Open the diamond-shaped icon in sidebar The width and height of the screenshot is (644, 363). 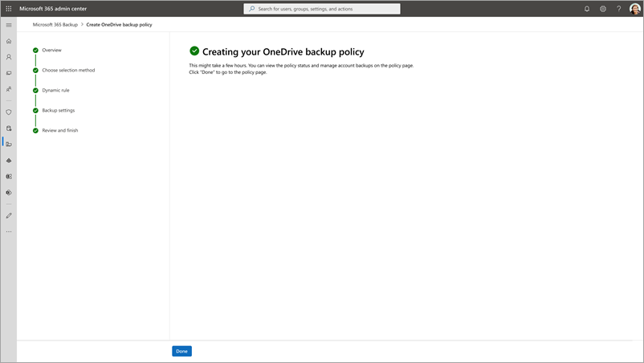pyautogui.click(x=9, y=161)
